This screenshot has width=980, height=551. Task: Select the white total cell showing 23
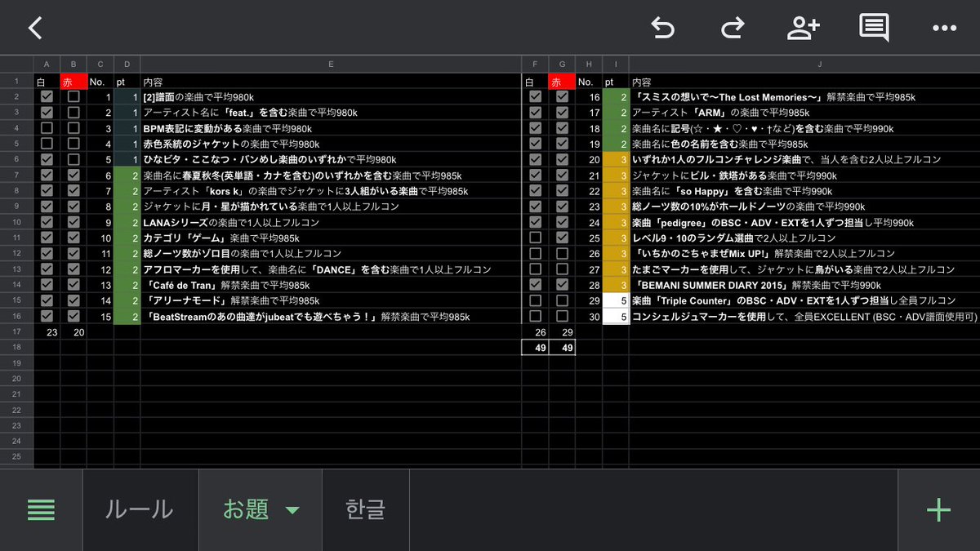coord(47,332)
